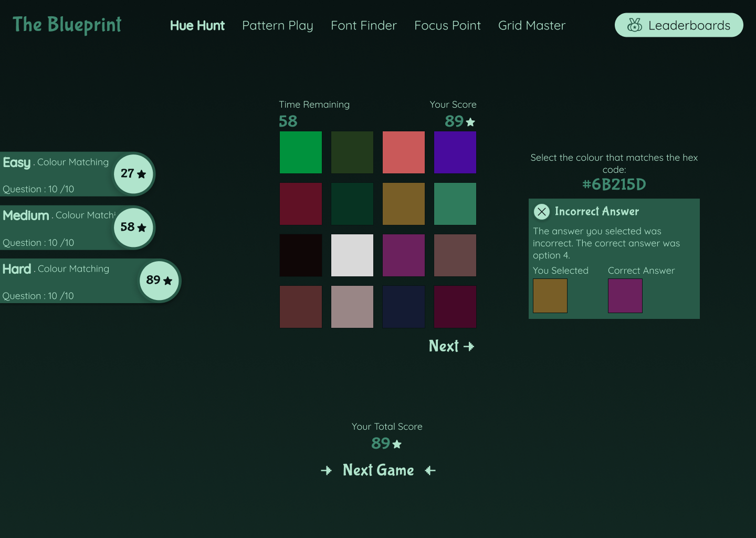The image size is (756, 538).
Task: Pick the white colour swatch in grid
Action: pyautogui.click(x=352, y=255)
